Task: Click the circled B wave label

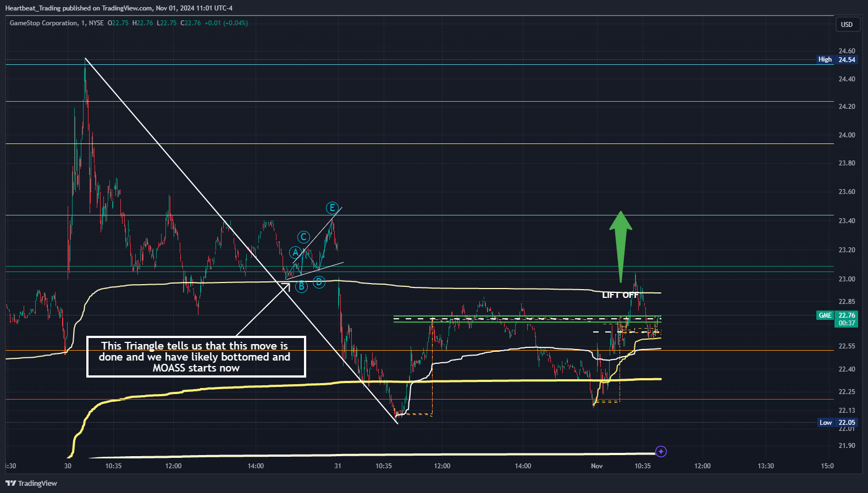Action: pos(301,286)
